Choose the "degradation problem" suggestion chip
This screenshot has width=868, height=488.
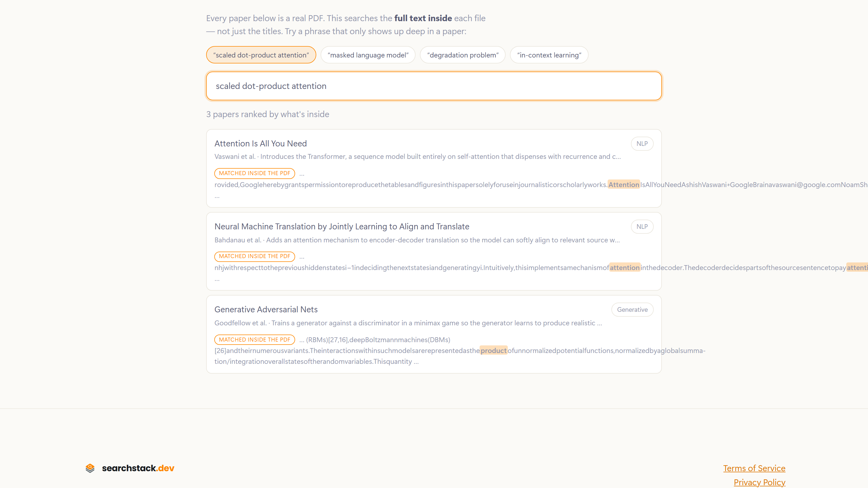click(463, 55)
